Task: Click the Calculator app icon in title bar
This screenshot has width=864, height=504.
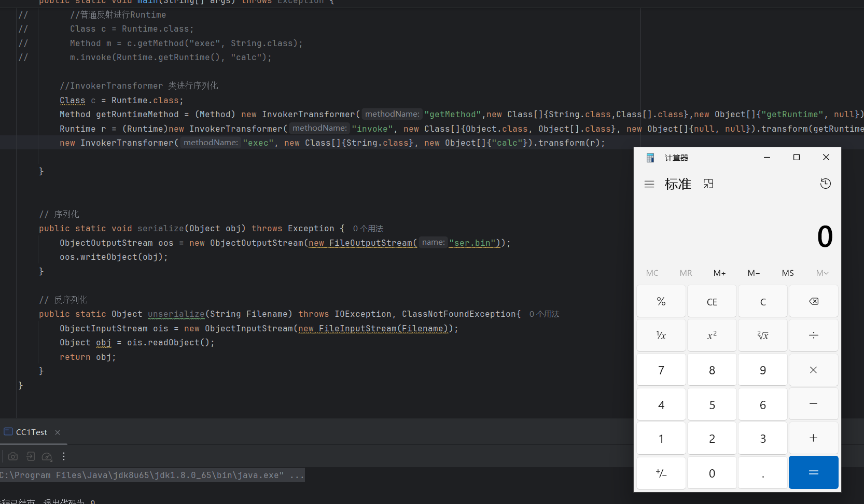Action: (650, 158)
